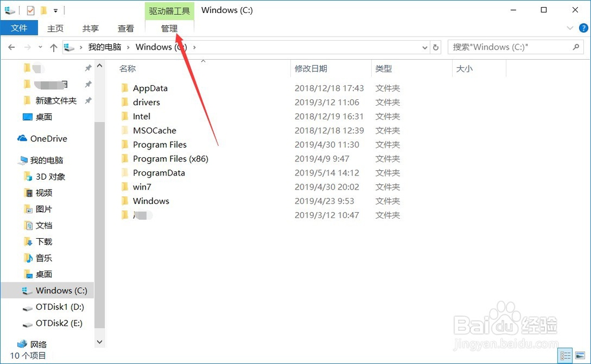Image resolution: width=591 pixels, height=364 pixels.
Task: Open OneDrive in the navigation pane
Action: 48,139
